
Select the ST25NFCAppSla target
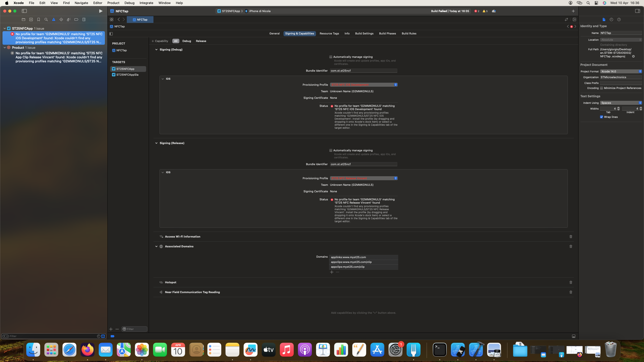pos(127,75)
